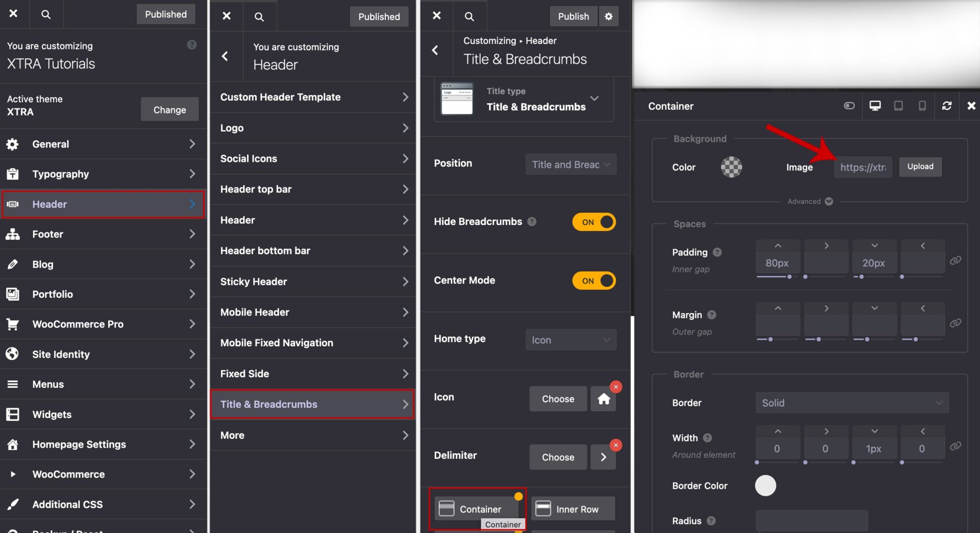Turn off Hide Breadcrumbs

point(594,222)
